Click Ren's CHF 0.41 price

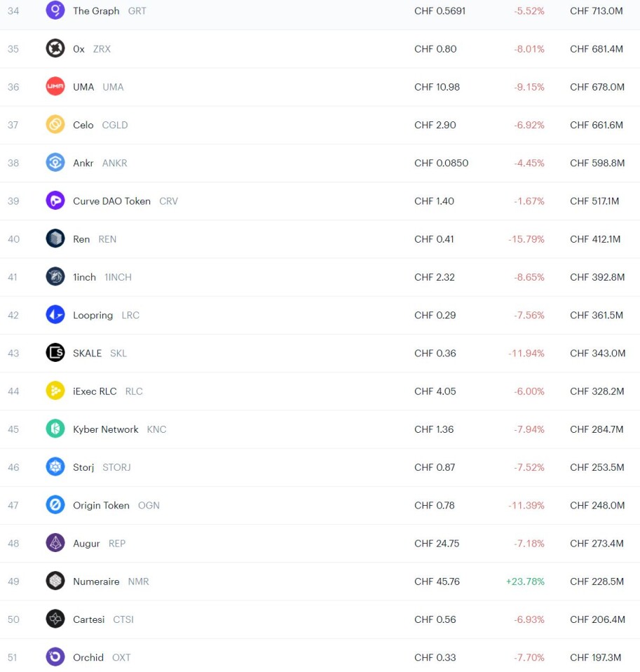coord(434,239)
